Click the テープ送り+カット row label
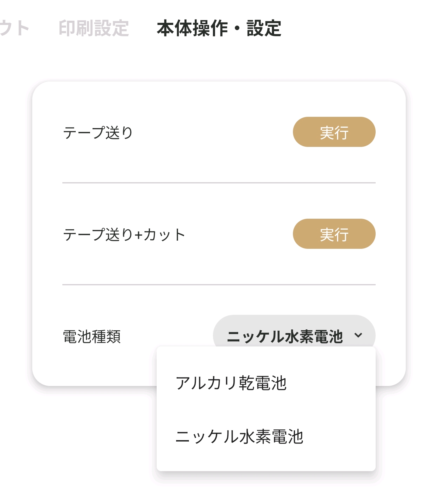This screenshot has width=438, height=504. pyautogui.click(x=124, y=235)
